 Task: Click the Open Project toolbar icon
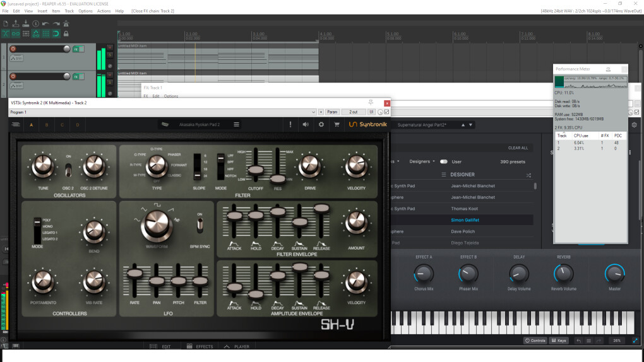click(16, 24)
